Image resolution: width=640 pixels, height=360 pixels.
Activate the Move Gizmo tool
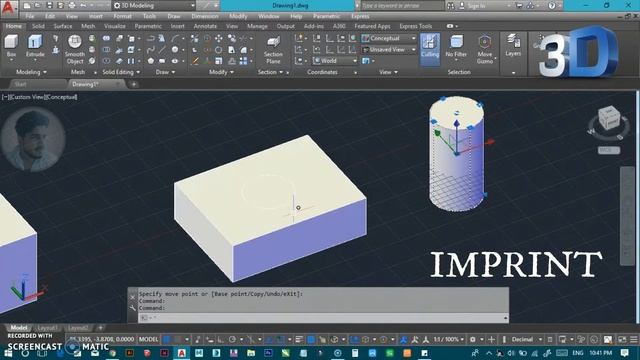point(484,49)
